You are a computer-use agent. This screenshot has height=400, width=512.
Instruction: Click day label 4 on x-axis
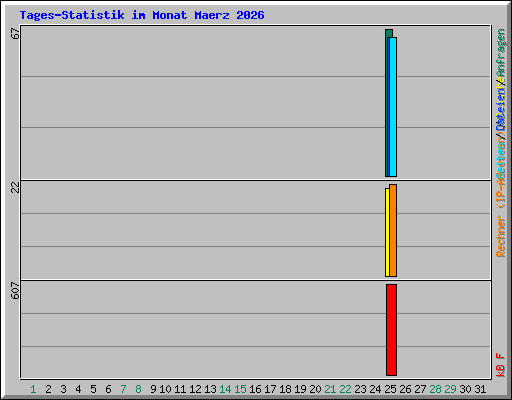(78, 389)
